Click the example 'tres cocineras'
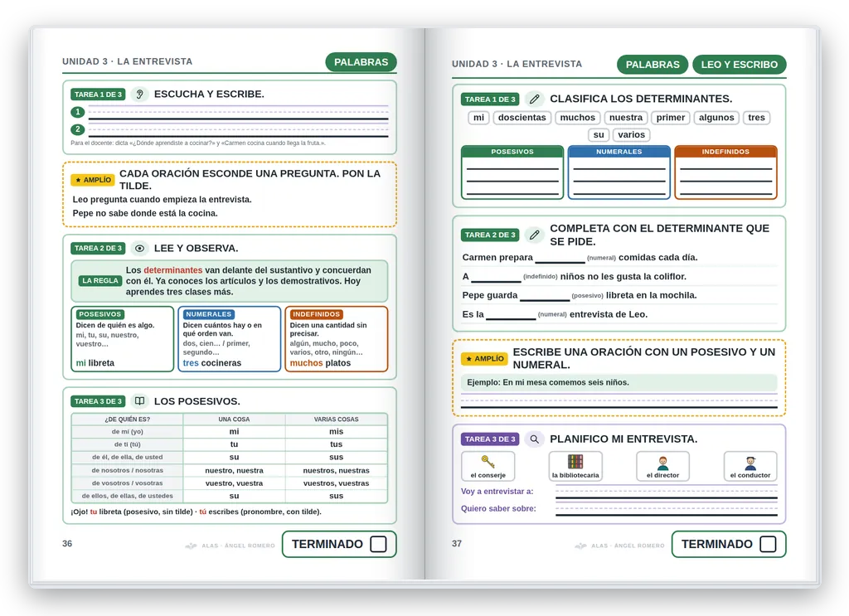The height and width of the screenshot is (616, 849). point(212,363)
